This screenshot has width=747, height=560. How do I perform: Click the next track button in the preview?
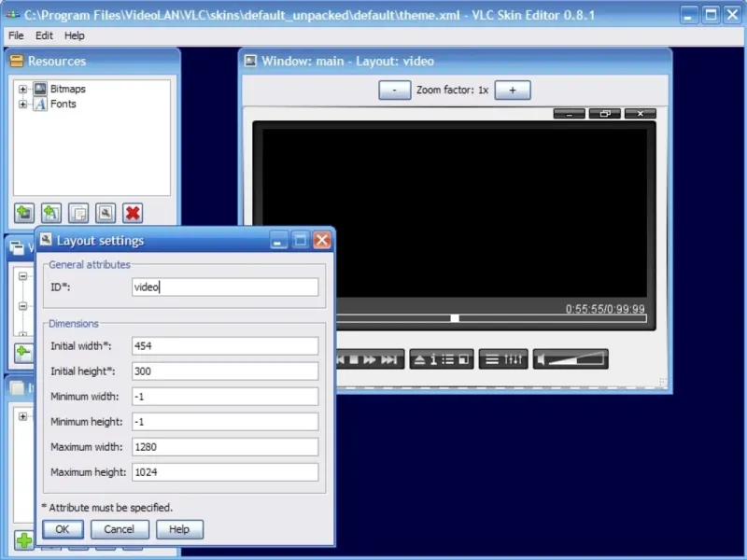pyautogui.click(x=388, y=359)
